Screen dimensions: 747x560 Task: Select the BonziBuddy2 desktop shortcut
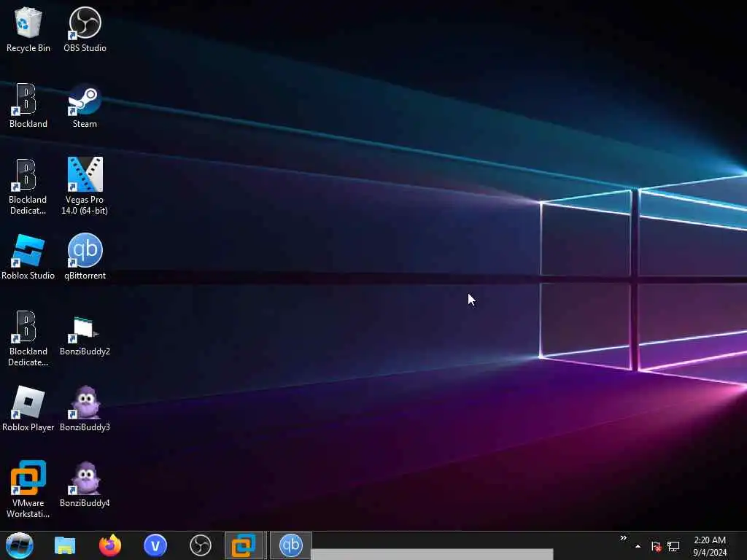point(85,336)
